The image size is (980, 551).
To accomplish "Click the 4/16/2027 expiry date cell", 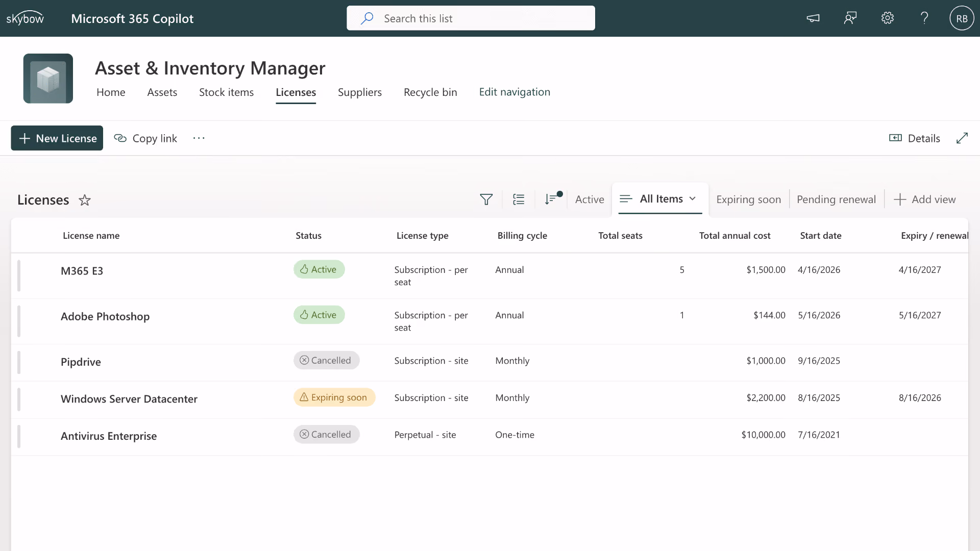I will tap(920, 270).
